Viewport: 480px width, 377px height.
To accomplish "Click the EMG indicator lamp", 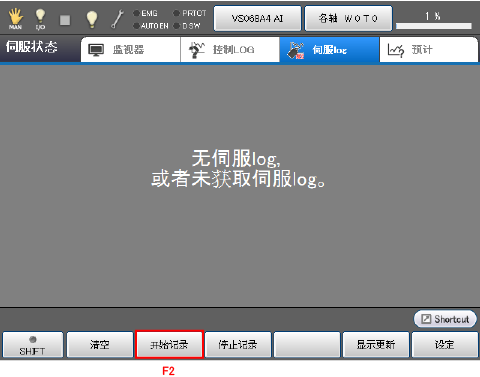I will coord(136,13).
